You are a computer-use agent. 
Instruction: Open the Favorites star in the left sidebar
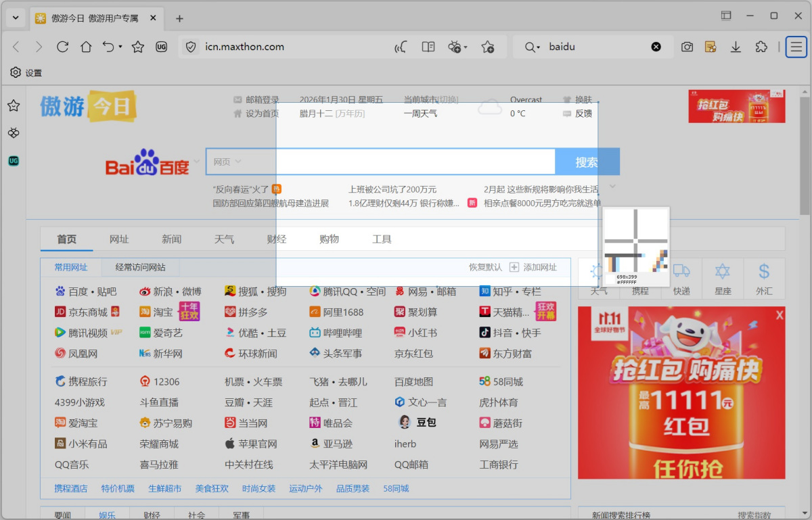tap(14, 105)
